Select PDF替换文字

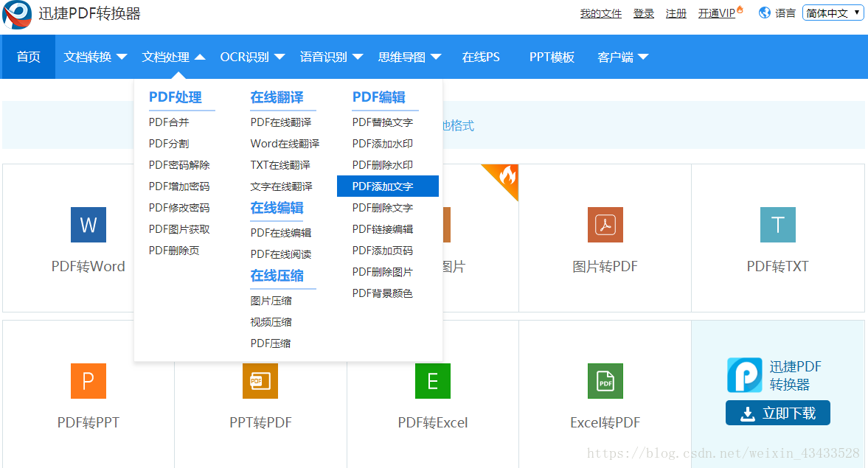tap(383, 122)
